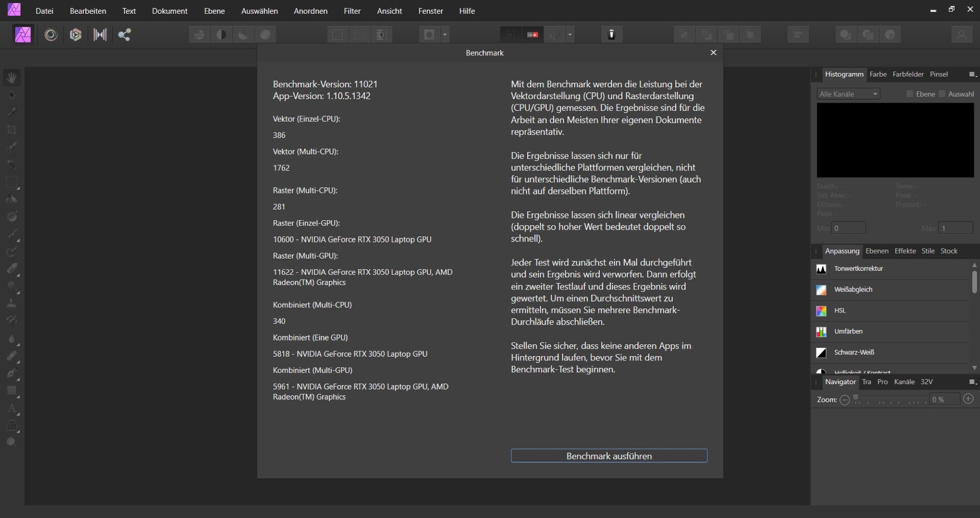Viewport: 980px width, 518px height.
Task: Open the Effekte tab
Action: 905,251
